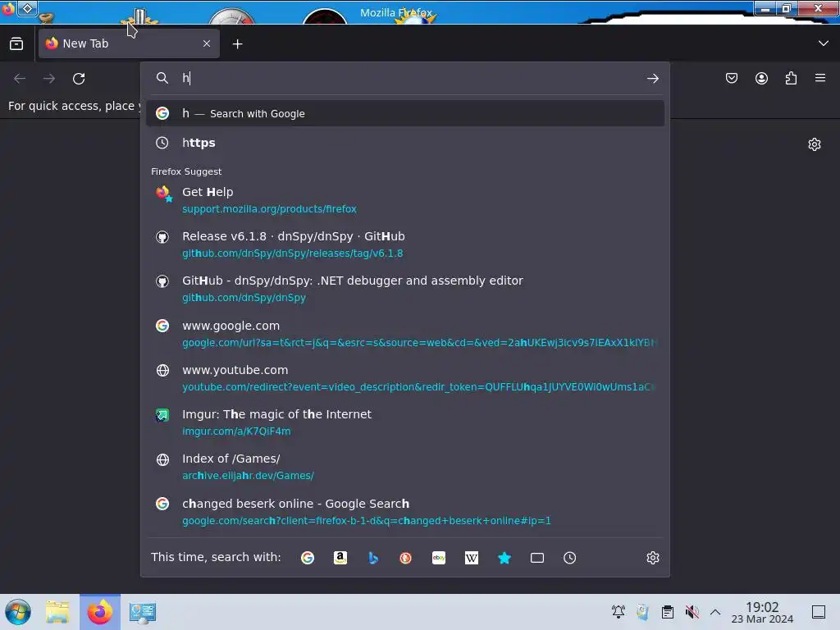Open GitHub dnSpy .NET debugger suggestion
The height and width of the screenshot is (630, 840).
coord(405,289)
